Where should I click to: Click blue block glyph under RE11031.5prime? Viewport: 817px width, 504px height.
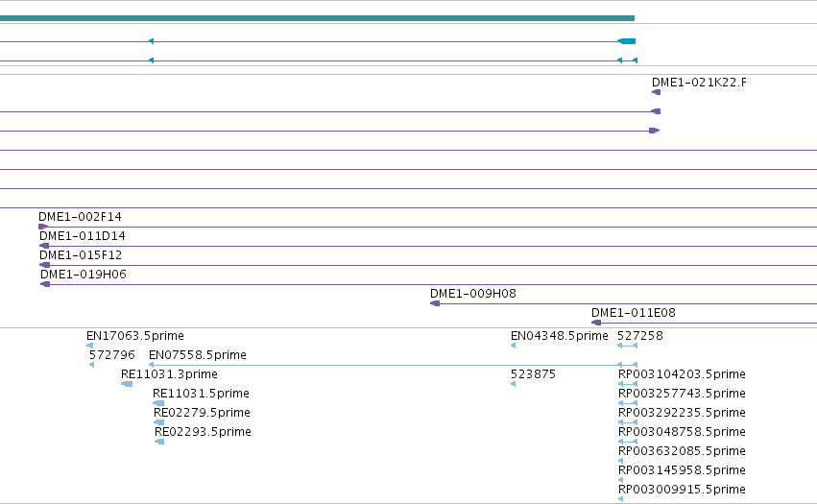click(x=158, y=403)
